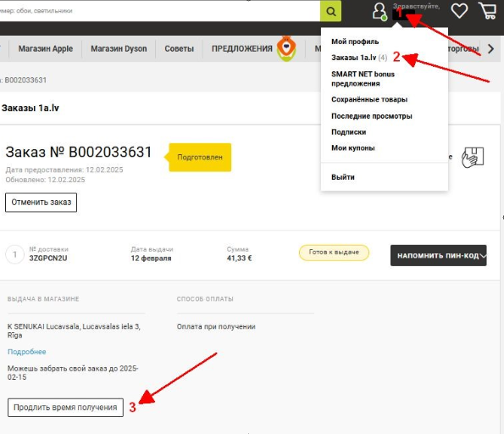Open the wishlist heart icon

(x=459, y=11)
